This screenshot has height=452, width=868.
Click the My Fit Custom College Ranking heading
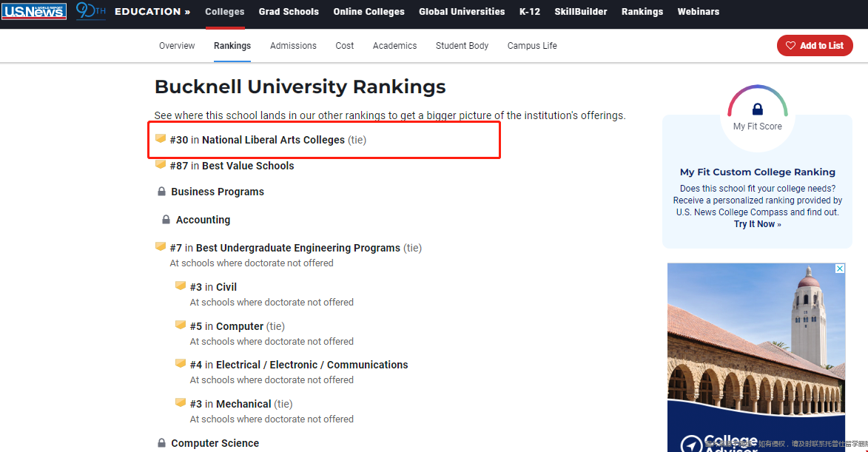[x=757, y=172]
